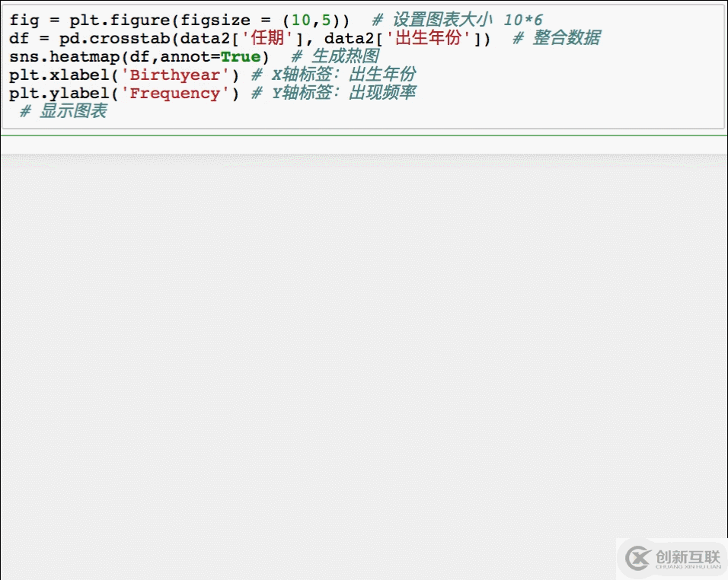This screenshot has height=580, width=728.
Task: Click the comment '# X轴标签: 出生年份'
Action: 334,75
